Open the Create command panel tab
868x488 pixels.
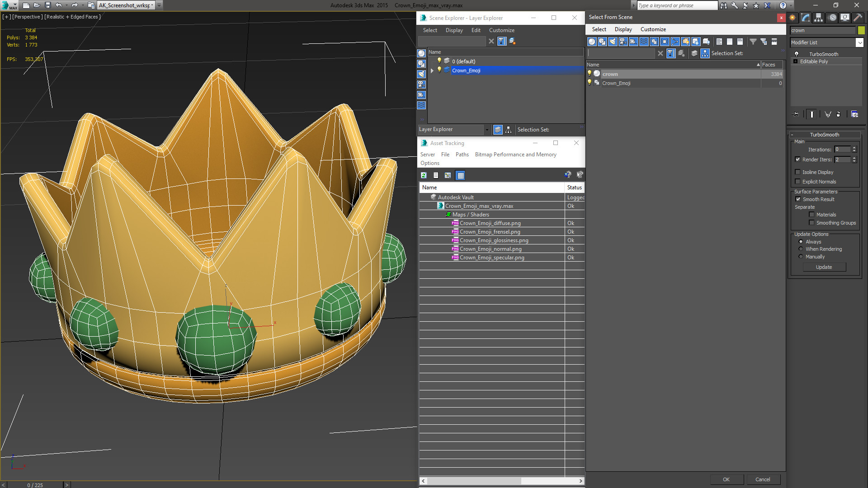793,18
